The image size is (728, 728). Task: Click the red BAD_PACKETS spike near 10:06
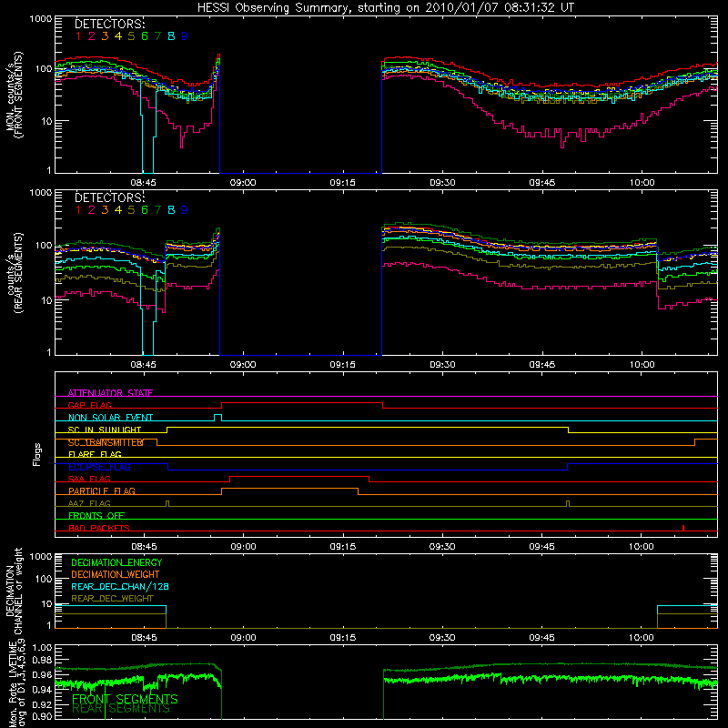click(683, 528)
